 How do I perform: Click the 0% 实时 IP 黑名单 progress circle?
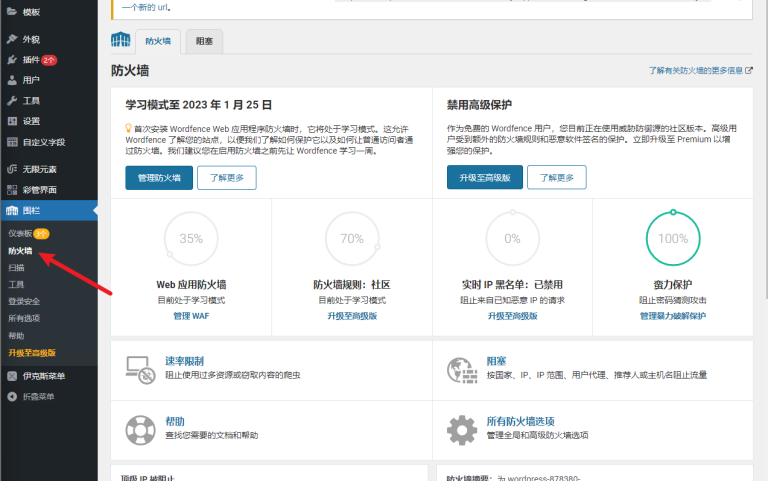click(x=512, y=239)
